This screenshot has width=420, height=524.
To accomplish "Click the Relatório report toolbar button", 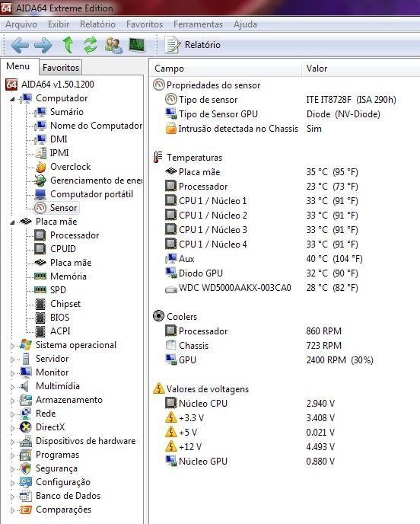I will click(x=192, y=45).
